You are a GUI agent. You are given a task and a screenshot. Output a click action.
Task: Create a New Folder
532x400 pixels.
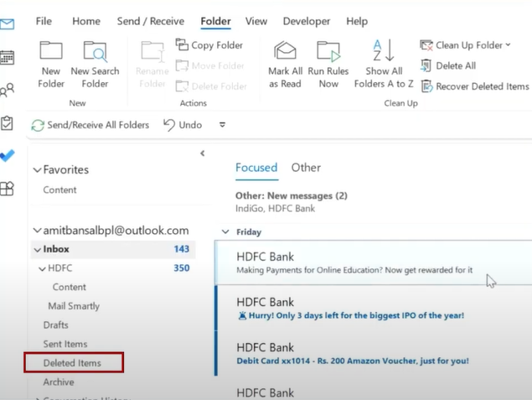[51, 65]
